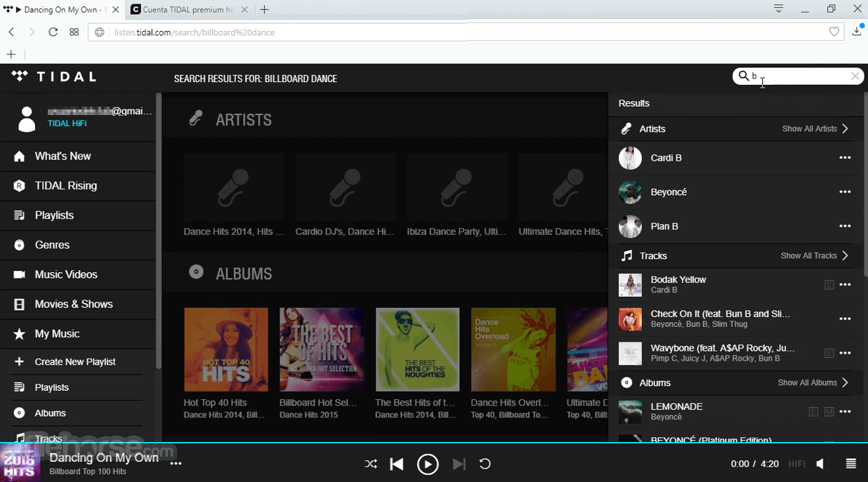Click Dancing On My Own title
868x482 pixels.
click(104, 457)
